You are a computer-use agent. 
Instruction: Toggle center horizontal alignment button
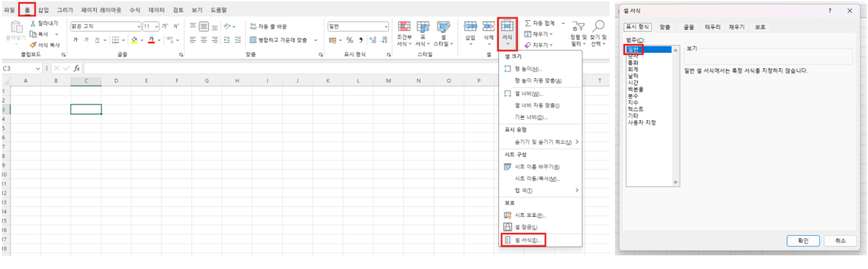click(x=203, y=40)
